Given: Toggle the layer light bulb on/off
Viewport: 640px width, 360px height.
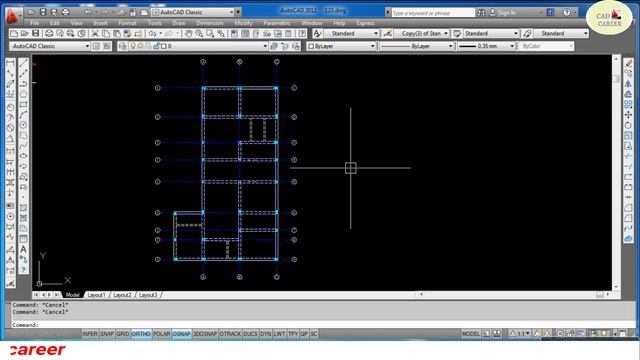Looking at the screenshot, I should tap(133, 46).
